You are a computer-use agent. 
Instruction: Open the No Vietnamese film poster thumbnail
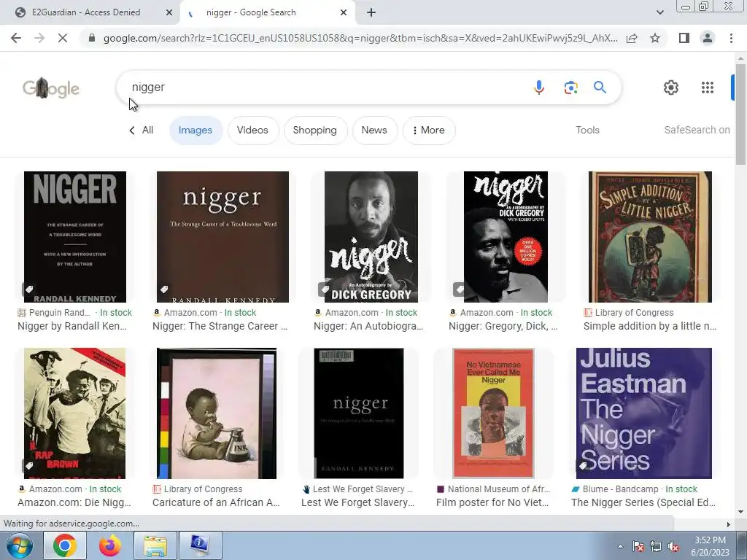coord(493,413)
